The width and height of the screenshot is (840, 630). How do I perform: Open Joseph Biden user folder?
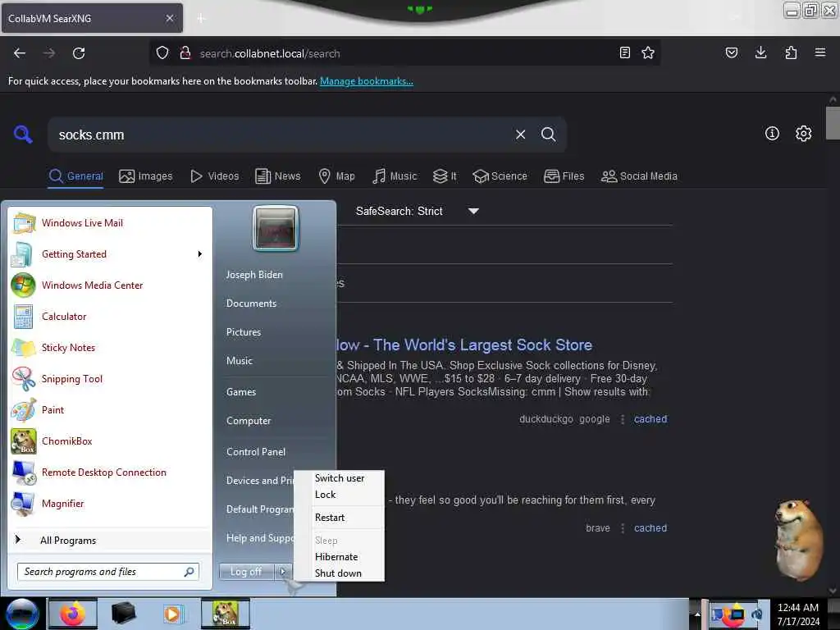254,275
